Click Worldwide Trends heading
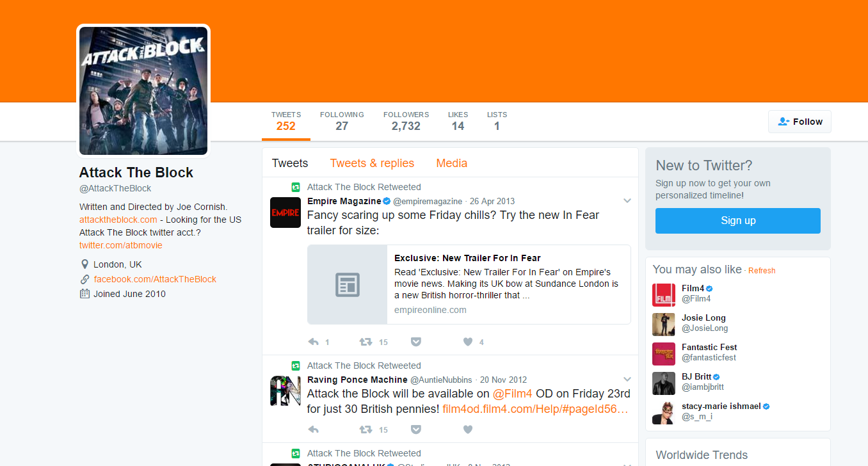Screen dimensions: 868x466 click(702, 455)
